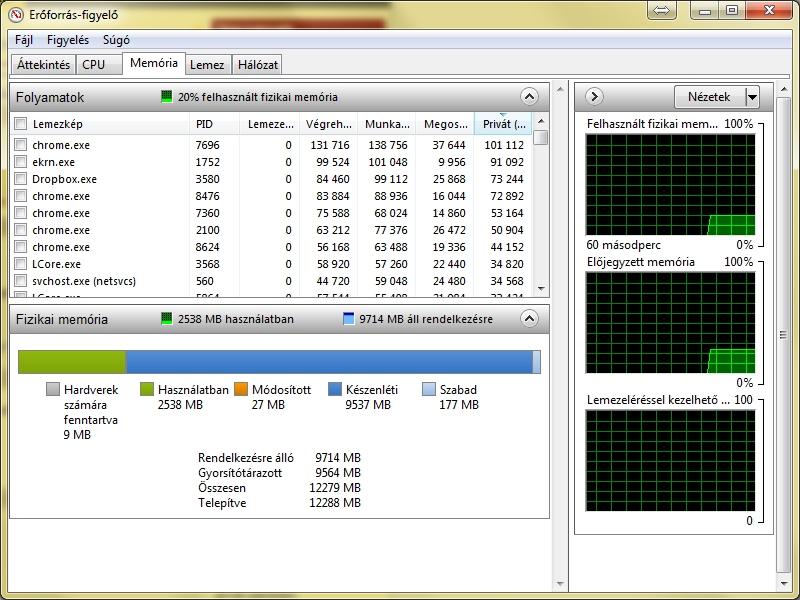The image size is (800, 600).
Task: Check the Dropbox.exe process checkbox
Action: [20, 179]
